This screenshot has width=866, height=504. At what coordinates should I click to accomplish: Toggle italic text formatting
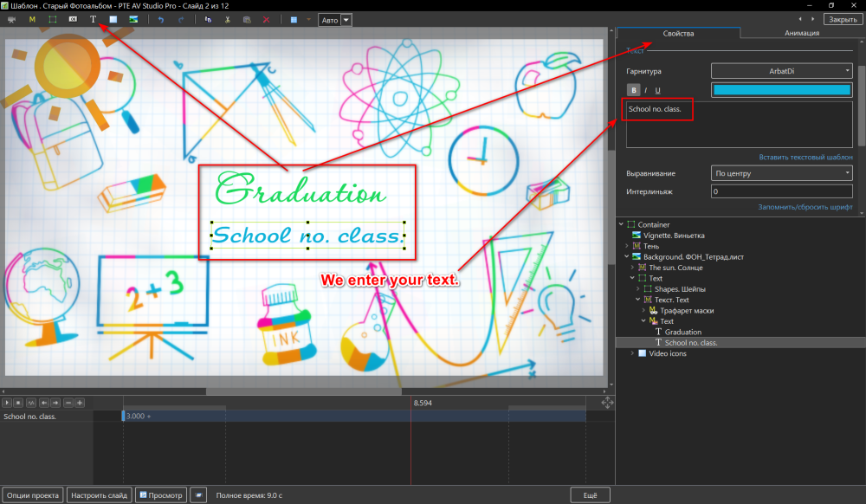coord(645,90)
